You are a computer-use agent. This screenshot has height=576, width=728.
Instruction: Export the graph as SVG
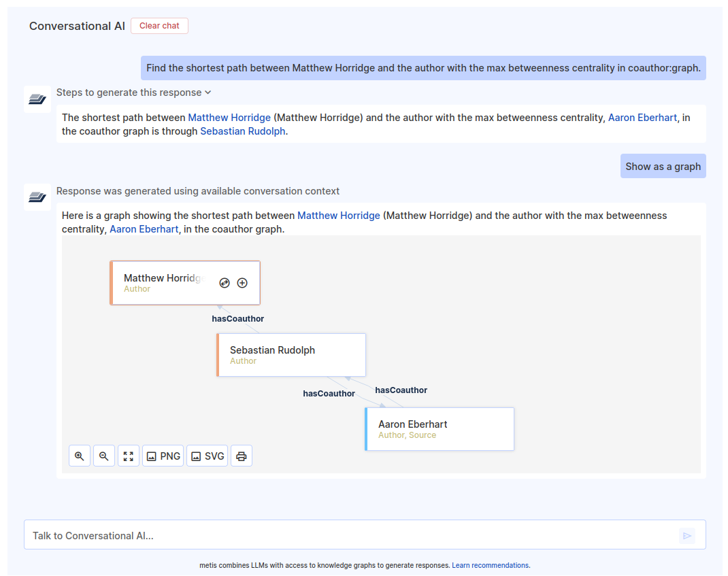point(207,456)
